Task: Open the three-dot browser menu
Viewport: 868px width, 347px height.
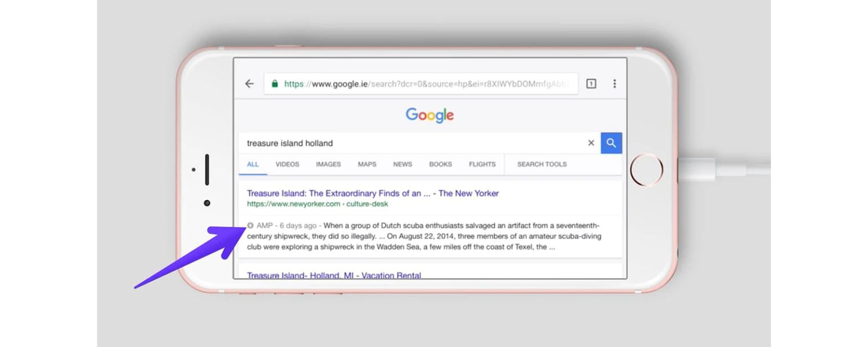Action: [615, 84]
